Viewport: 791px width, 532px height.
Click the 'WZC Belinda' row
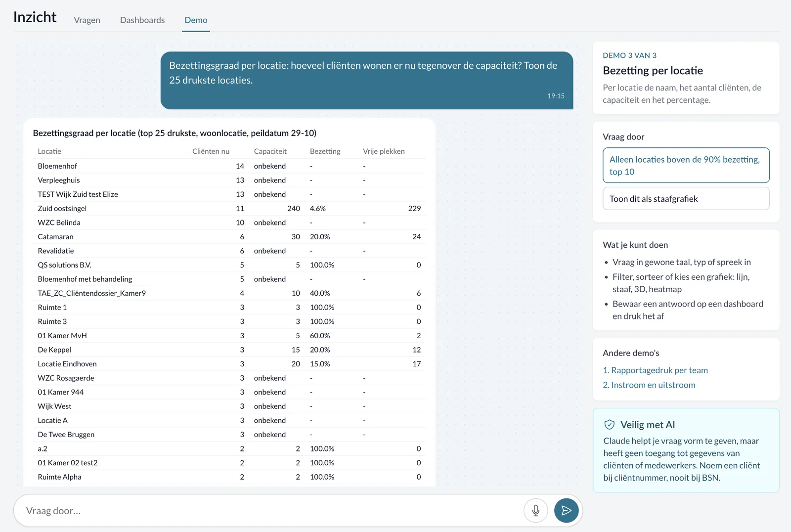tap(229, 222)
